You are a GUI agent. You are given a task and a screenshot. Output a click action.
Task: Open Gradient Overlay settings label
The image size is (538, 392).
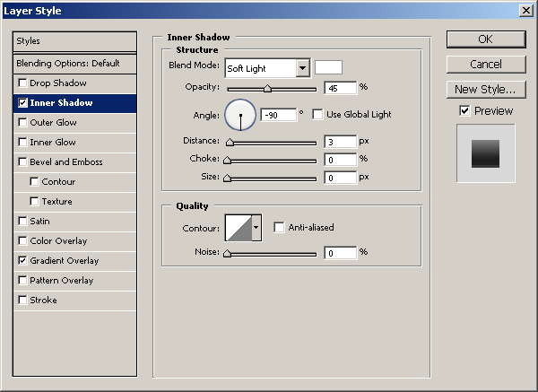(x=65, y=261)
